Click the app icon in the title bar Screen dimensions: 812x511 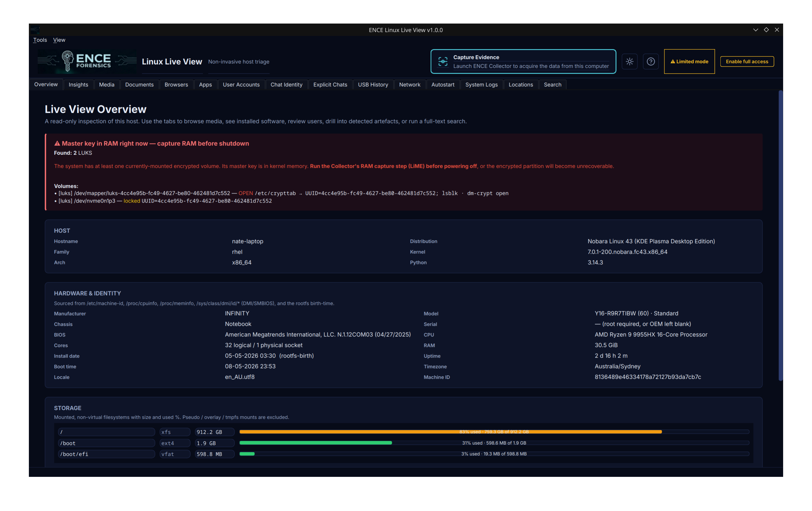(x=35, y=30)
